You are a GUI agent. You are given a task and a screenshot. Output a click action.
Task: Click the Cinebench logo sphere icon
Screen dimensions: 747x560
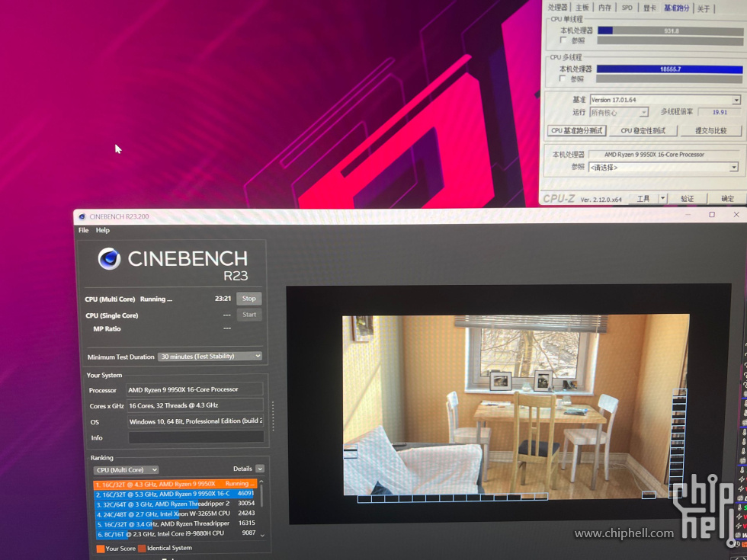point(109,259)
